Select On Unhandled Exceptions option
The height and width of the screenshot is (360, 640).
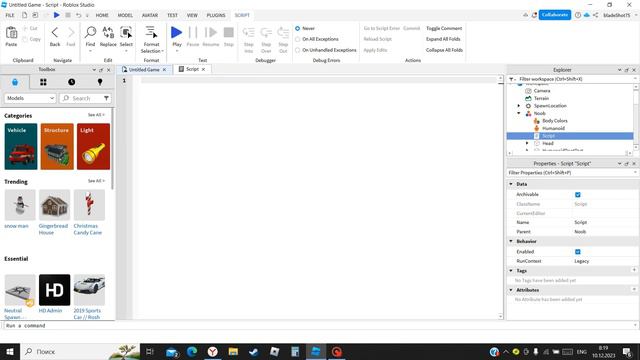(x=326, y=50)
